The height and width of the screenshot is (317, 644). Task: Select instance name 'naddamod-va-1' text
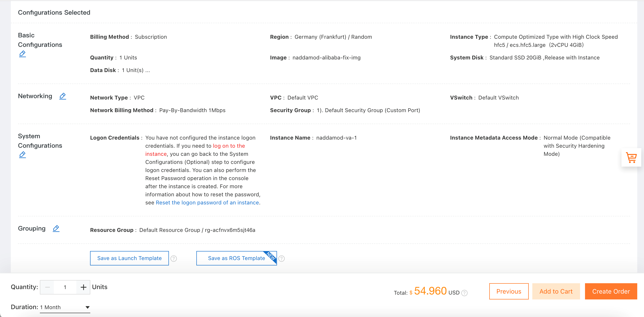click(x=336, y=138)
